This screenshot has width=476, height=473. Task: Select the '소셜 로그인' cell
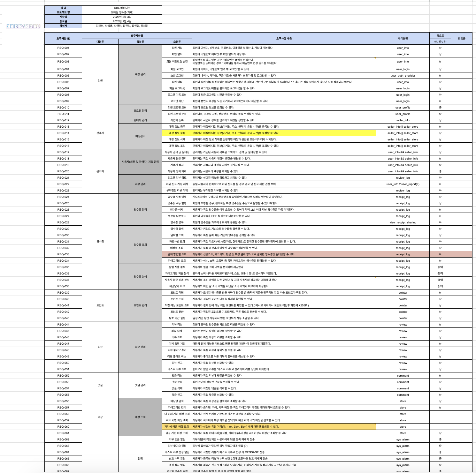(x=177, y=76)
